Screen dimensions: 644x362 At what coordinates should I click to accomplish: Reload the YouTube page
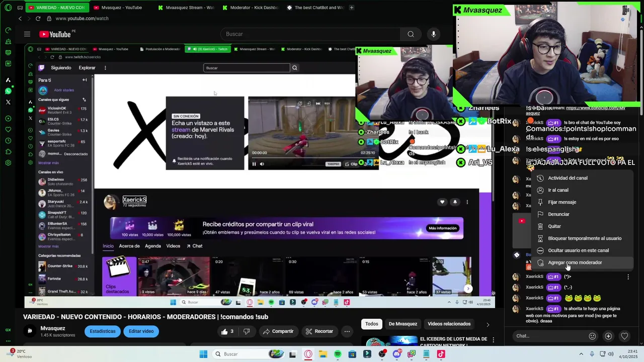click(38, 19)
